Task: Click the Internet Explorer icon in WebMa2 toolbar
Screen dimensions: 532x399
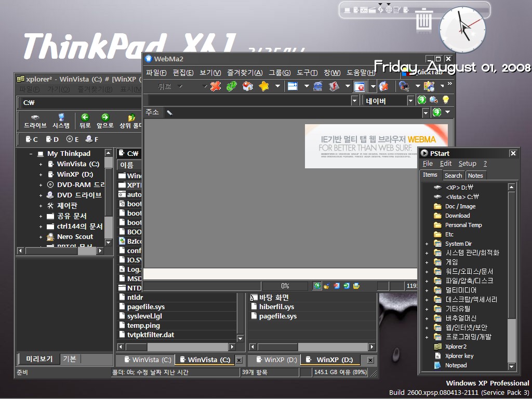Action: pos(318,86)
